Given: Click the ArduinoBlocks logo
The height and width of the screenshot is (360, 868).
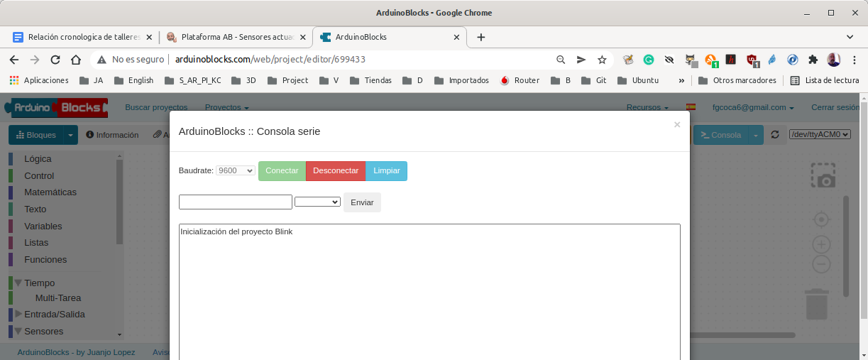Looking at the screenshot, I should (56, 108).
